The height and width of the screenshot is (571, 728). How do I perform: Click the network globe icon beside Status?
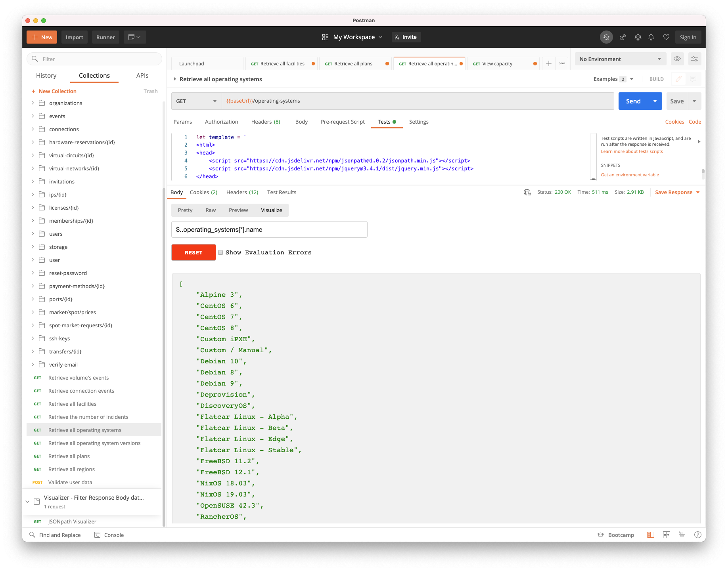click(527, 192)
